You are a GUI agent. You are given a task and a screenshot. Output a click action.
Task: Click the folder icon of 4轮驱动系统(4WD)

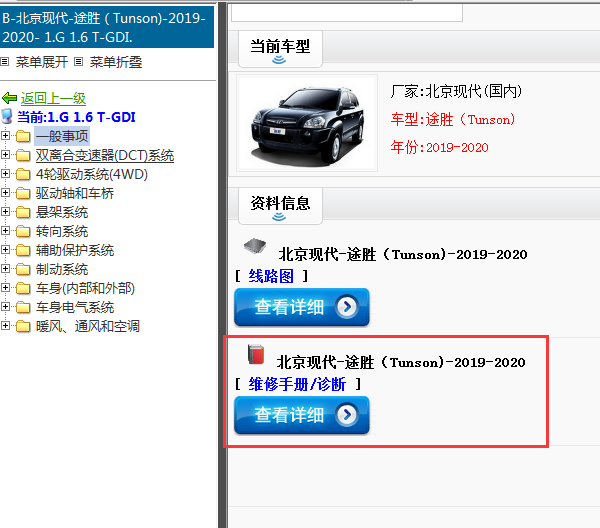[23, 174]
